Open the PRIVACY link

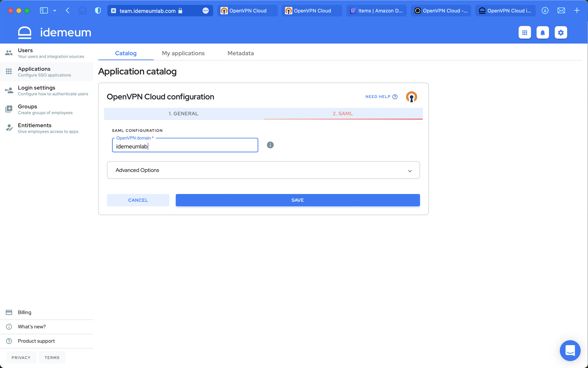tap(21, 357)
